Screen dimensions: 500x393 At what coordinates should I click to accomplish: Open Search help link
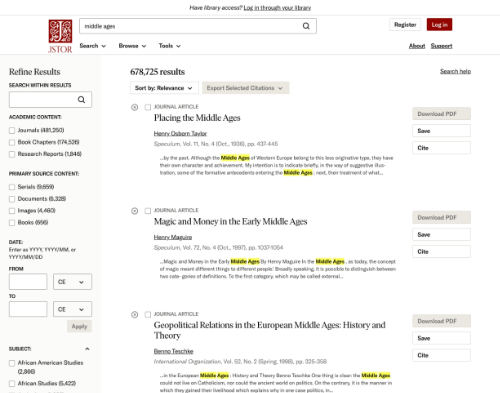(455, 71)
